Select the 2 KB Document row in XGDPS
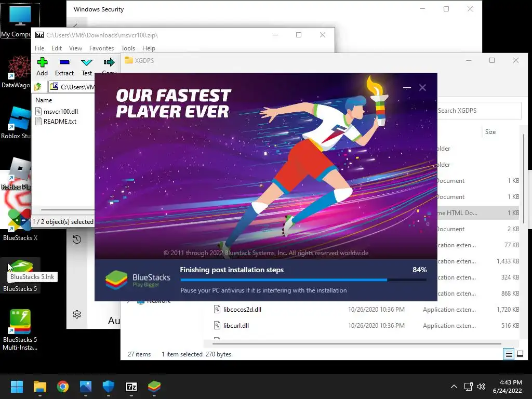 pos(478,229)
